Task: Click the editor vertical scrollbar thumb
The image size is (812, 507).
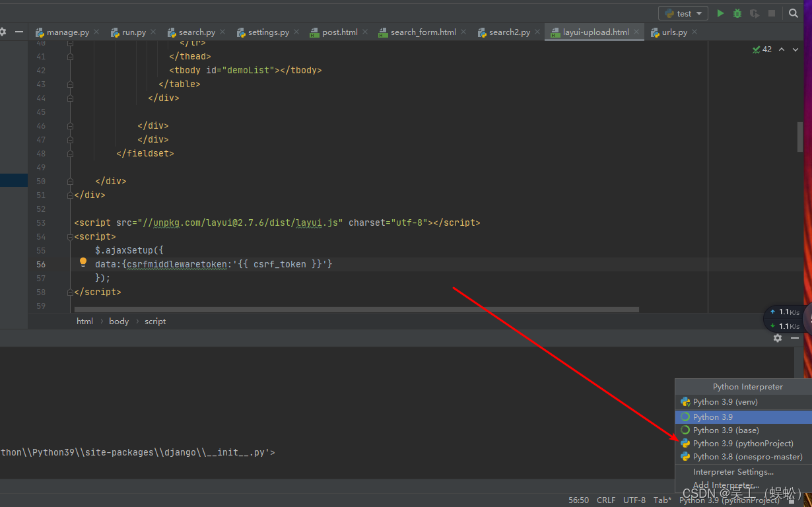Action: click(x=801, y=137)
